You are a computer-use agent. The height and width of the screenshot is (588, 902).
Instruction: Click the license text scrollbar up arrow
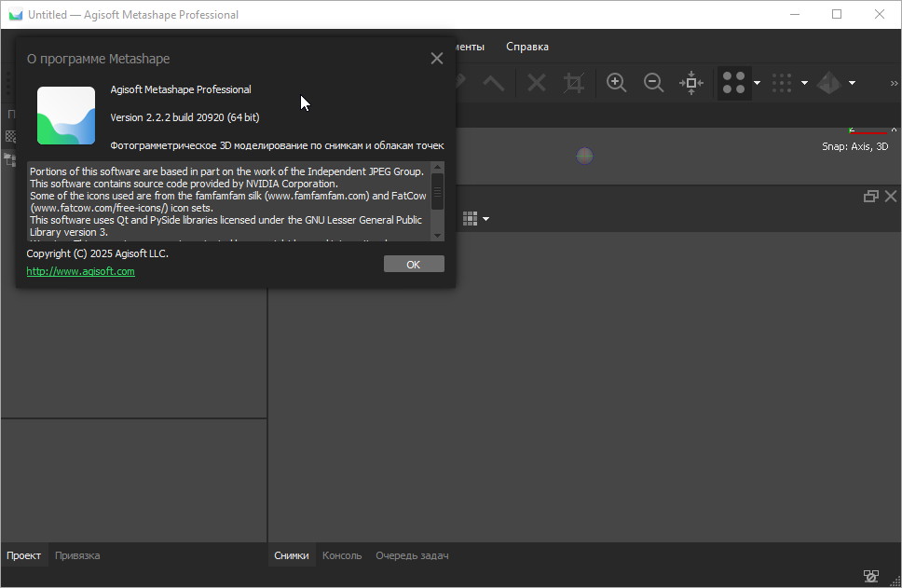pyautogui.click(x=437, y=167)
